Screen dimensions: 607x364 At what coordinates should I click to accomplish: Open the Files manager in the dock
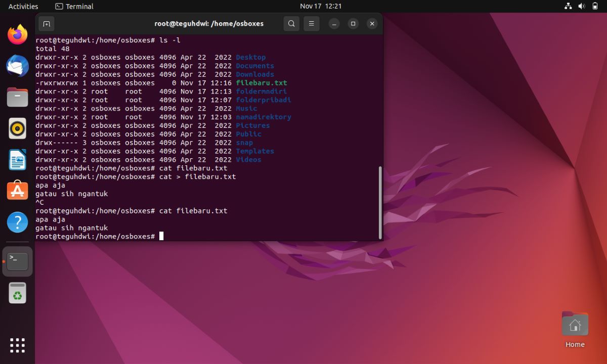tap(18, 97)
